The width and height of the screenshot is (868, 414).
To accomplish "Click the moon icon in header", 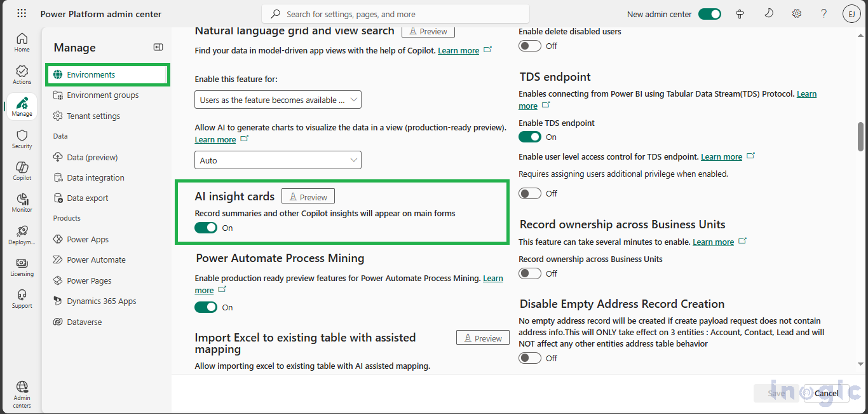I will [768, 14].
